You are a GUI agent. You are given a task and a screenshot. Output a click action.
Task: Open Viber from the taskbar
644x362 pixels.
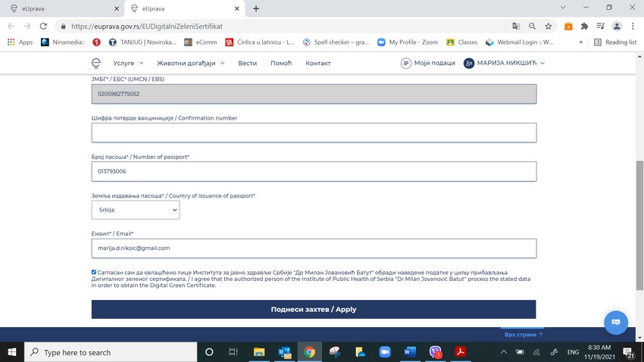(x=435, y=352)
